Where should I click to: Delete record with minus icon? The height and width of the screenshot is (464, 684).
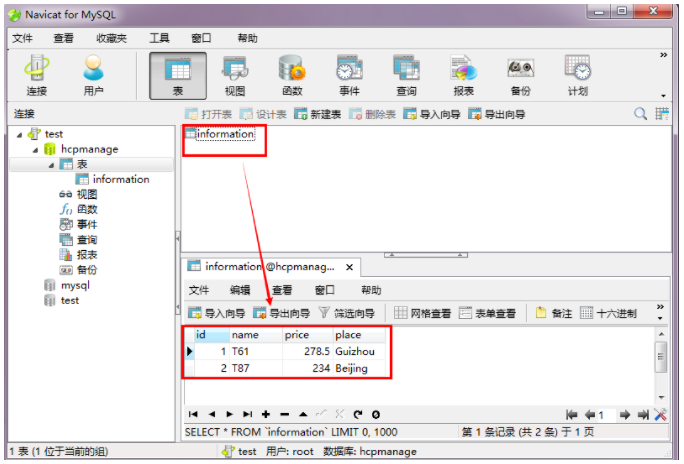pos(284,414)
